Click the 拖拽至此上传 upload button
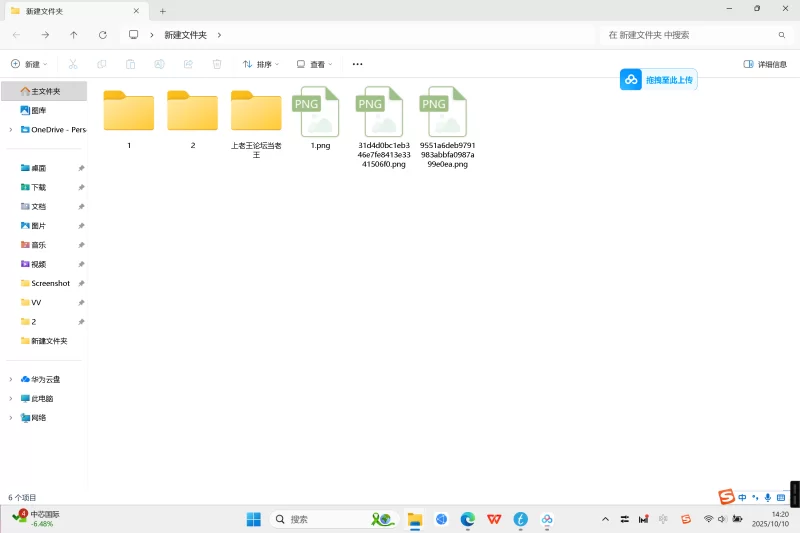This screenshot has width=800, height=533. 658,80
